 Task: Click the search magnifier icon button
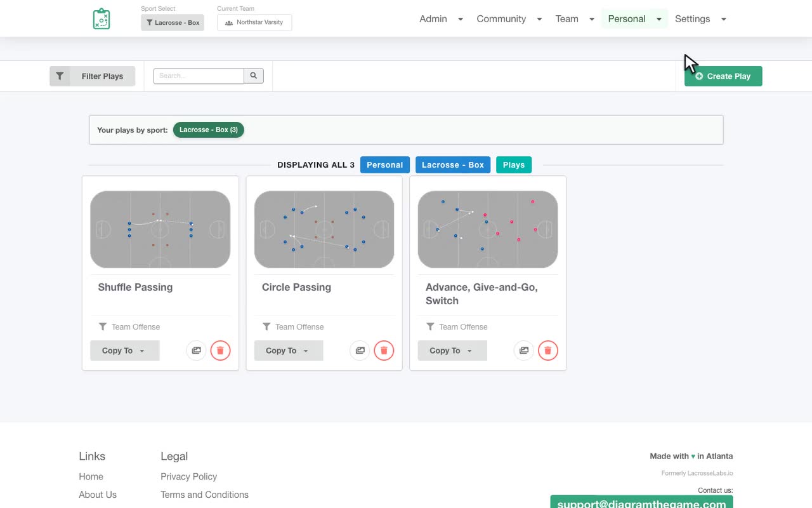254,76
